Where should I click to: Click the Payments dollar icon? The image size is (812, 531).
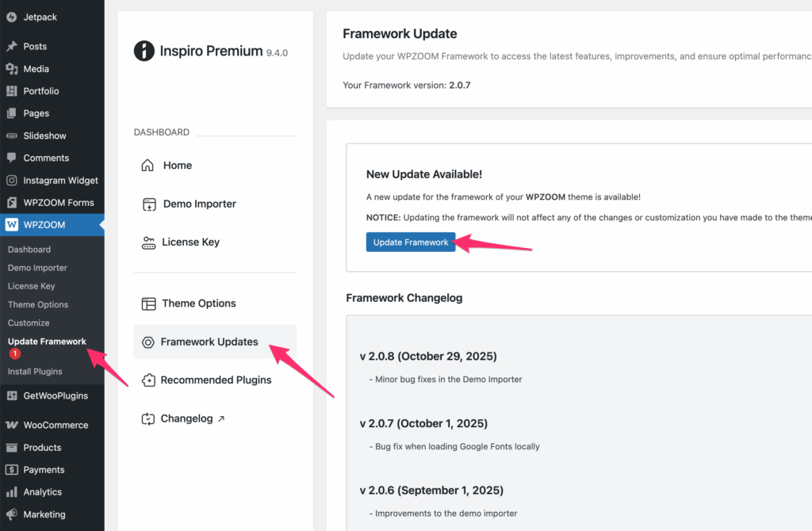(x=12, y=470)
